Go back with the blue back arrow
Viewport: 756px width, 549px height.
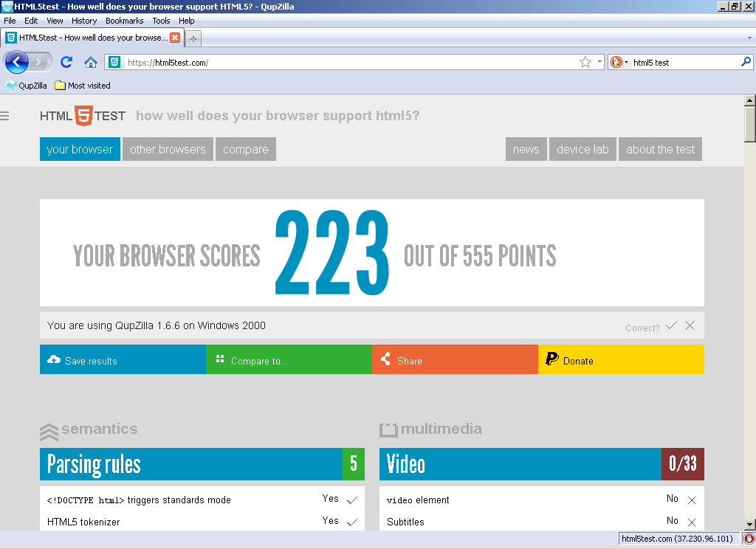(16, 62)
